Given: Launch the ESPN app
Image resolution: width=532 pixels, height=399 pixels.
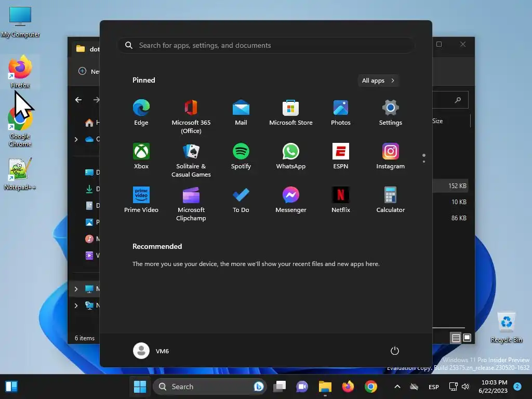Looking at the screenshot, I should point(341,156).
